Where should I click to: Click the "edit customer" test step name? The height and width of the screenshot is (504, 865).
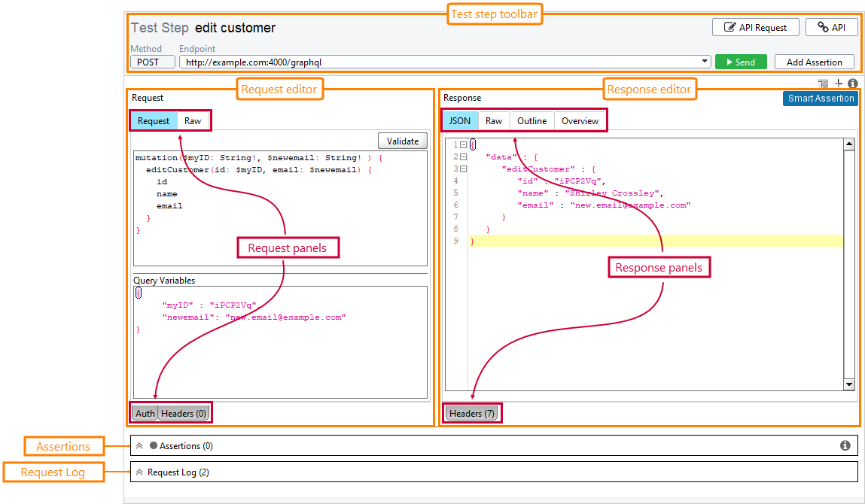point(235,28)
